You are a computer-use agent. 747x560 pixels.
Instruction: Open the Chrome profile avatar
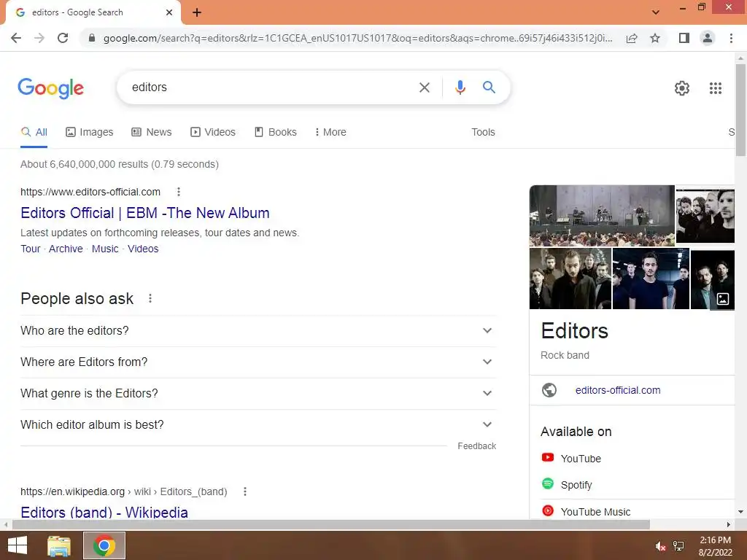[x=708, y=38]
